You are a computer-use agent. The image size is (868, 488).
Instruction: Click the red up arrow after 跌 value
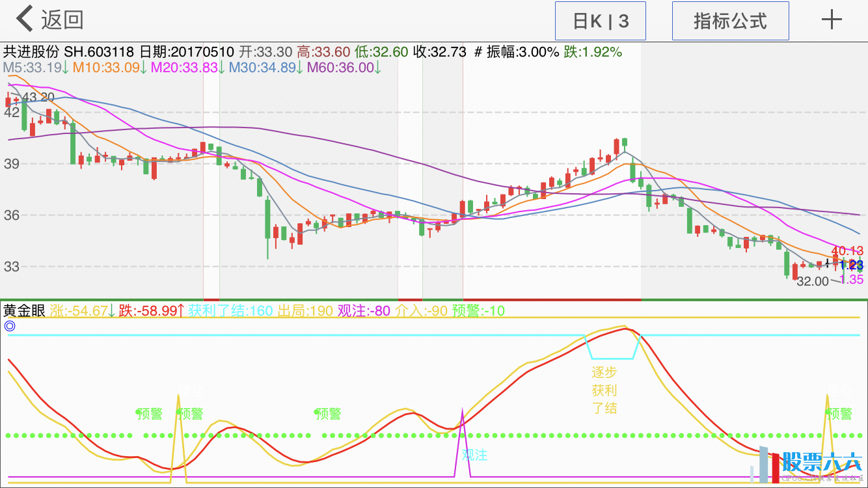point(180,311)
